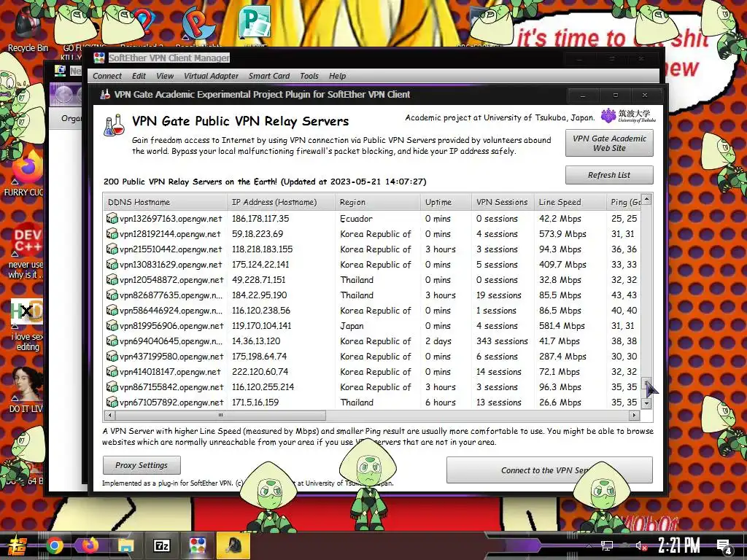Click the muted volume tray icon

(641, 545)
